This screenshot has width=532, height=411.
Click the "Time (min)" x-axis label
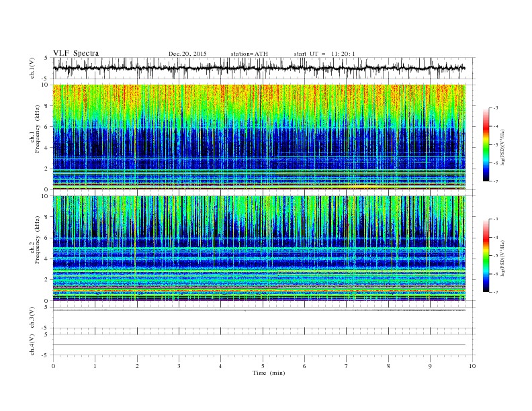pyautogui.click(x=269, y=373)
